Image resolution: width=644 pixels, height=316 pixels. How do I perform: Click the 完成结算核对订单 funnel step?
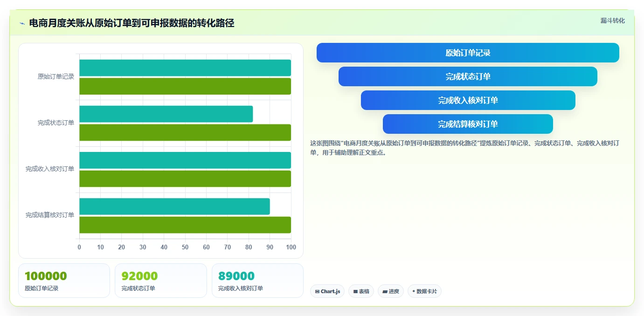click(468, 124)
